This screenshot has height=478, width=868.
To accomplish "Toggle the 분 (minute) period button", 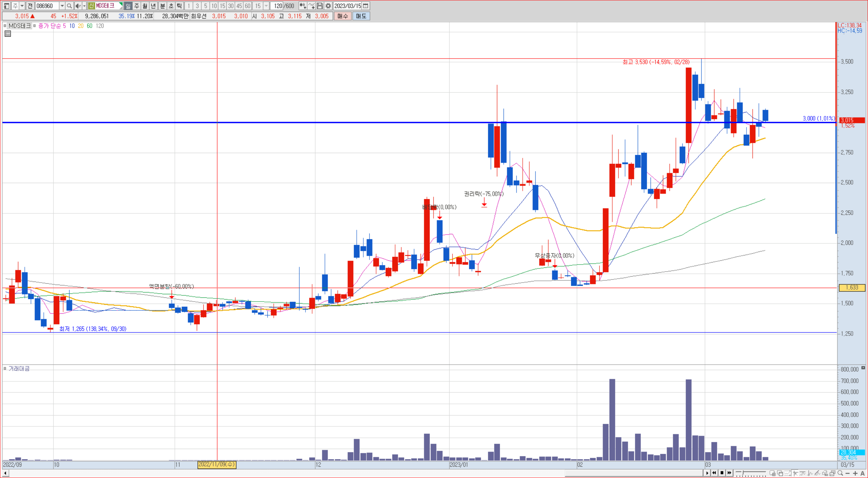I will (162, 6).
